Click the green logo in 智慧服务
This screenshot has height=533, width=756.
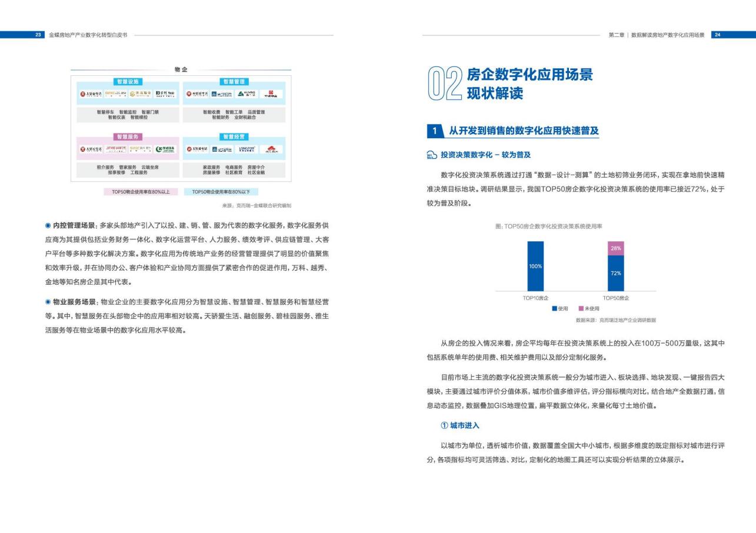tap(165, 149)
